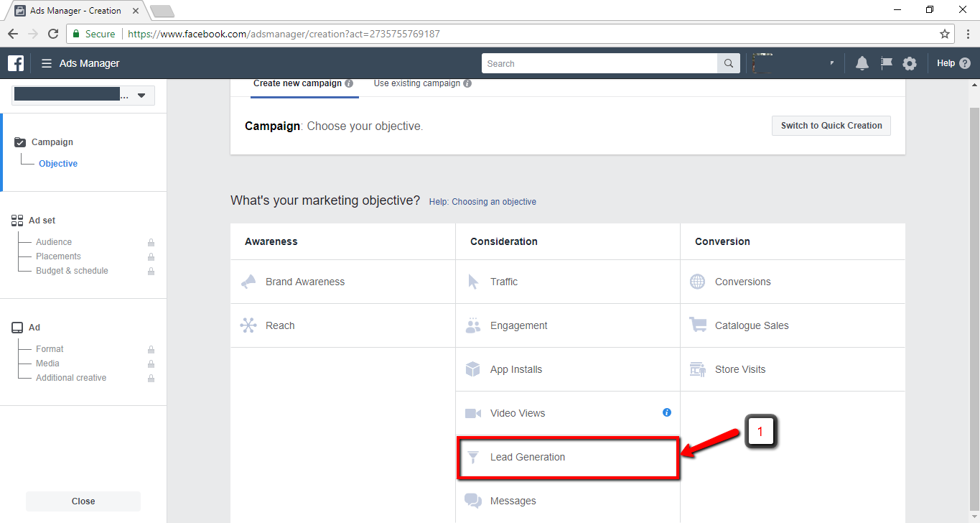Click the Lead Generation funnel icon
This screenshot has height=523, width=980.
coord(473,457)
